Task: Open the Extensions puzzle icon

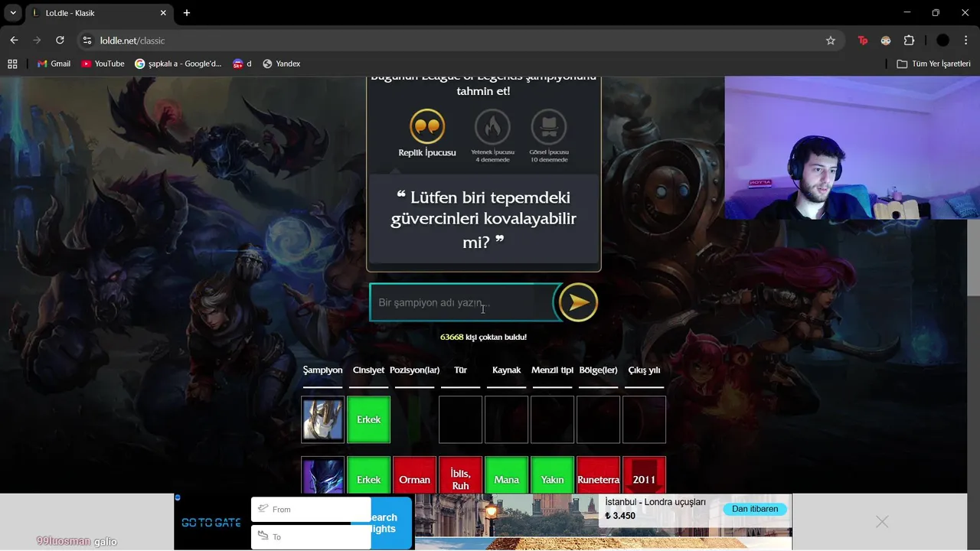Action: click(x=910, y=41)
